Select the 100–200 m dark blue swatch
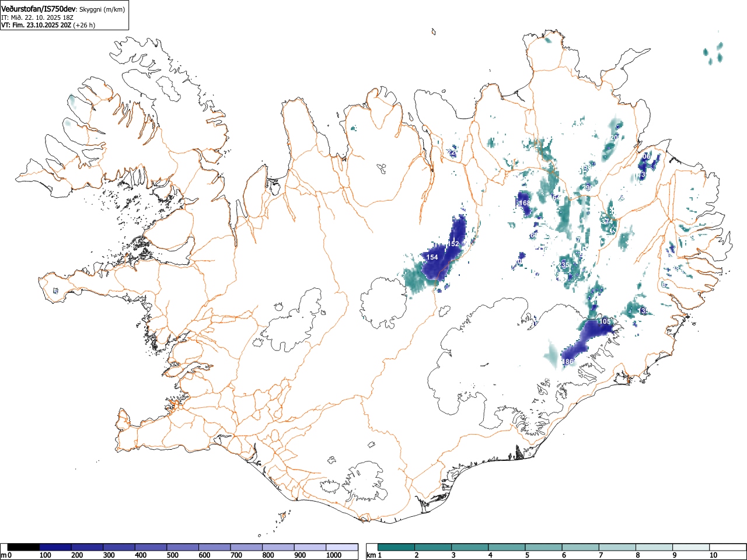 [55, 547]
